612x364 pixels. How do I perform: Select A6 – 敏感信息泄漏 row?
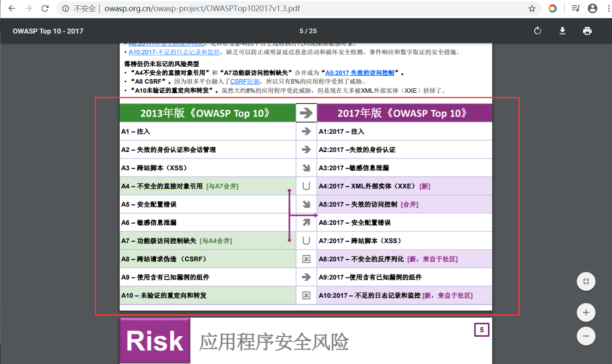pos(208,222)
